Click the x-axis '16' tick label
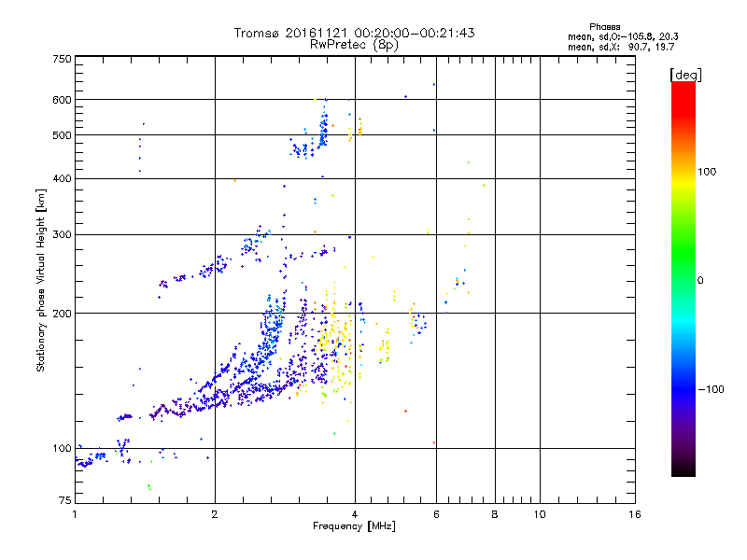This screenshot has height=560, width=747. [x=635, y=514]
